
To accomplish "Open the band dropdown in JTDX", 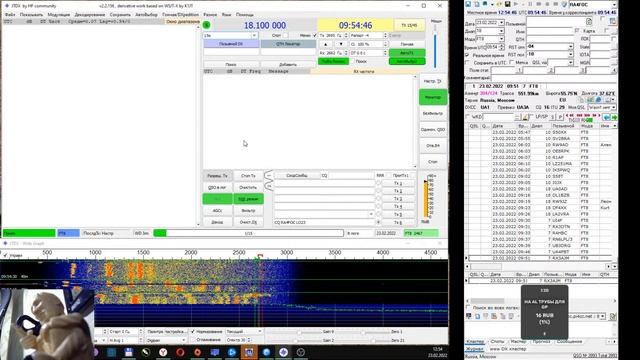I will [x=254, y=36].
